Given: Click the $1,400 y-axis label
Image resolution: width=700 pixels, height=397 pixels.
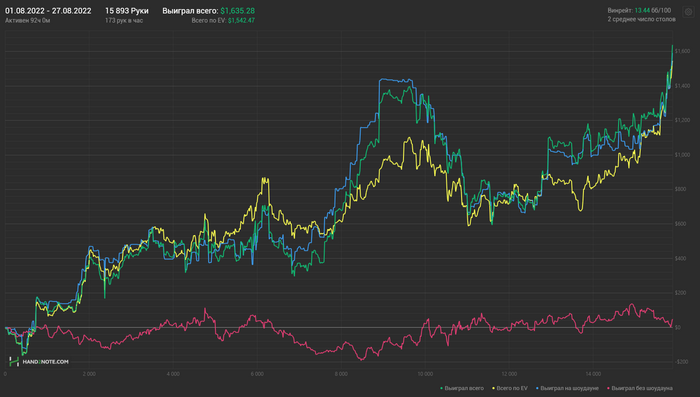Looking at the screenshot, I should tap(682, 86).
